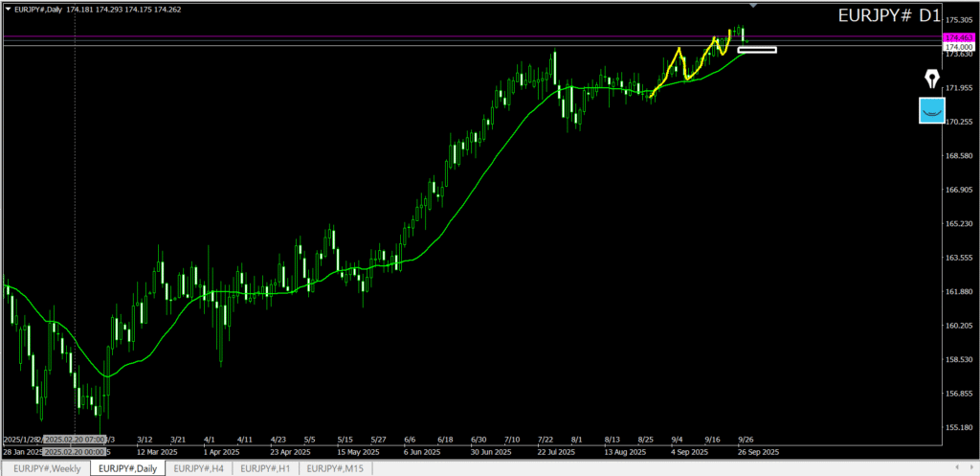The width and height of the screenshot is (980, 476).
Task: Click the blue smile icon box
Action: point(931,110)
